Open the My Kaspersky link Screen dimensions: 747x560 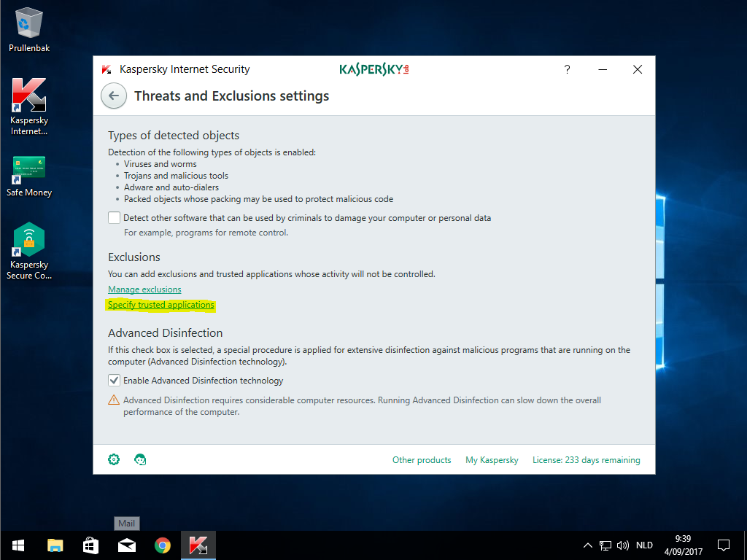[492, 460]
